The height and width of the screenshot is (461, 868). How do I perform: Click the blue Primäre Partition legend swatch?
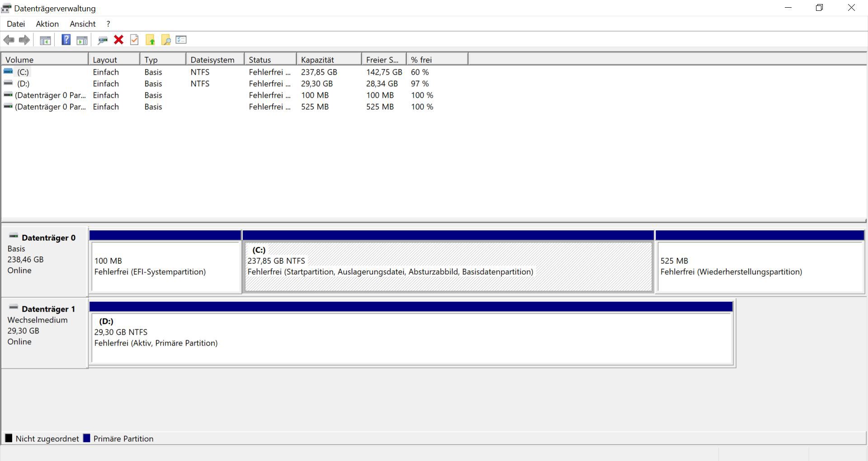click(87, 438)
